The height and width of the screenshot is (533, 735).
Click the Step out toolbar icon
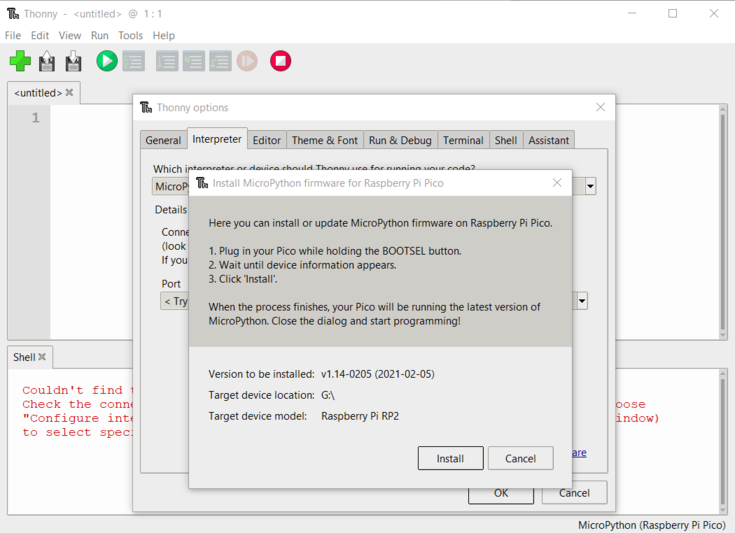coord(220,61)
